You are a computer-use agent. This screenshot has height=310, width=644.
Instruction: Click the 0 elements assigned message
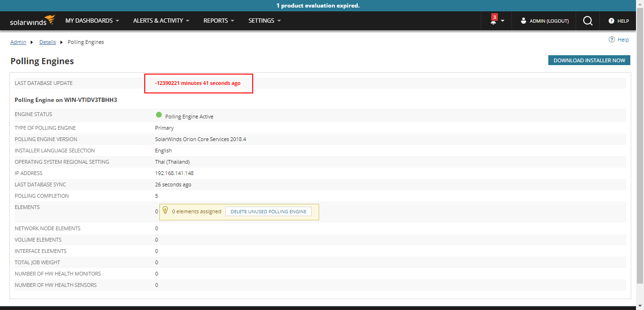pyautogui.click(x=197, y=211)
